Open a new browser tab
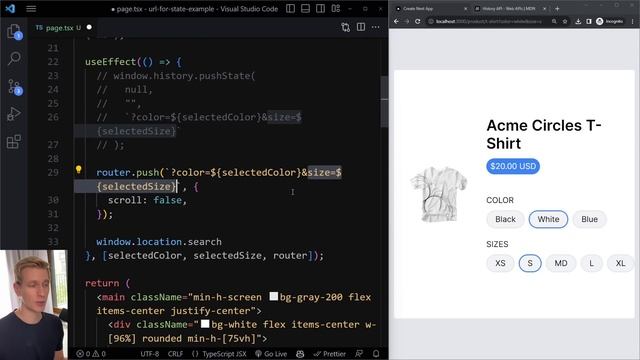This screenshot has width=640, height=360. tap(557, 9)
